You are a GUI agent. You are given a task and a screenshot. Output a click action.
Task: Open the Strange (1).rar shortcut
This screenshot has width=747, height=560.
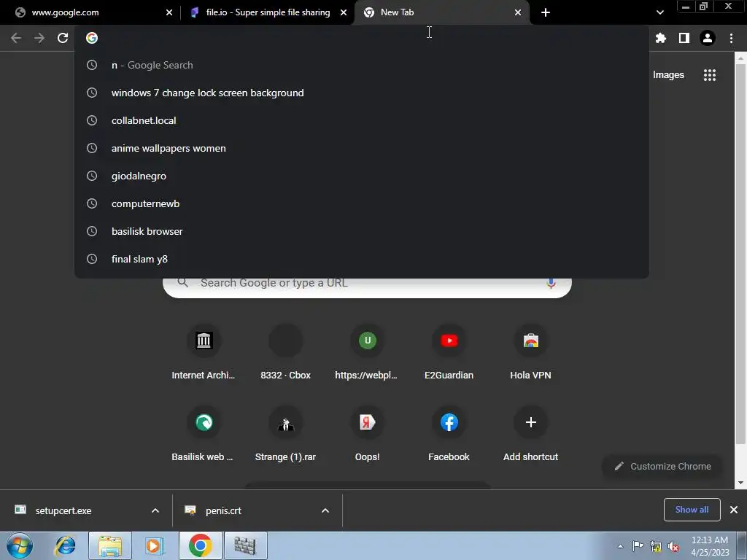coord(285,435)
